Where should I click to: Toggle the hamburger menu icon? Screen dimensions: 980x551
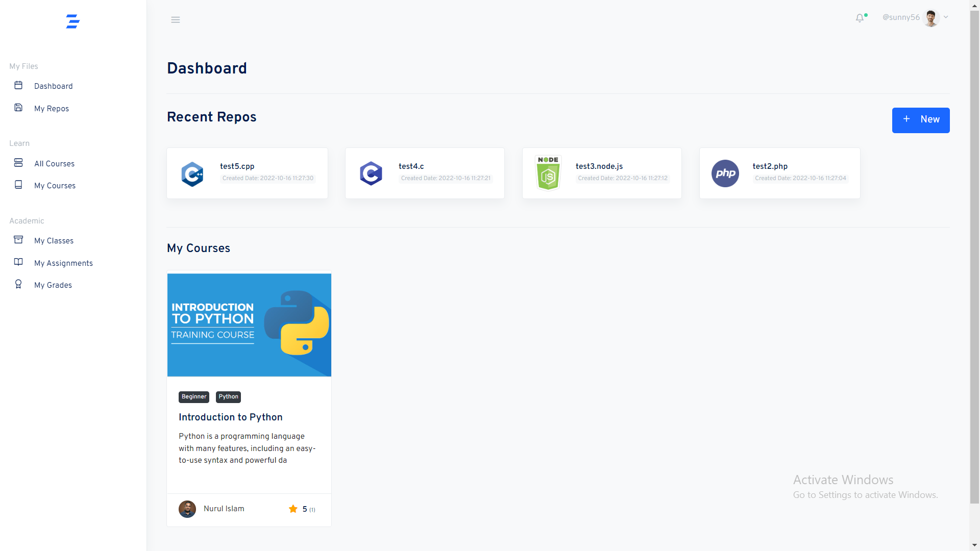pyautogui.click(x=176, y=20)
